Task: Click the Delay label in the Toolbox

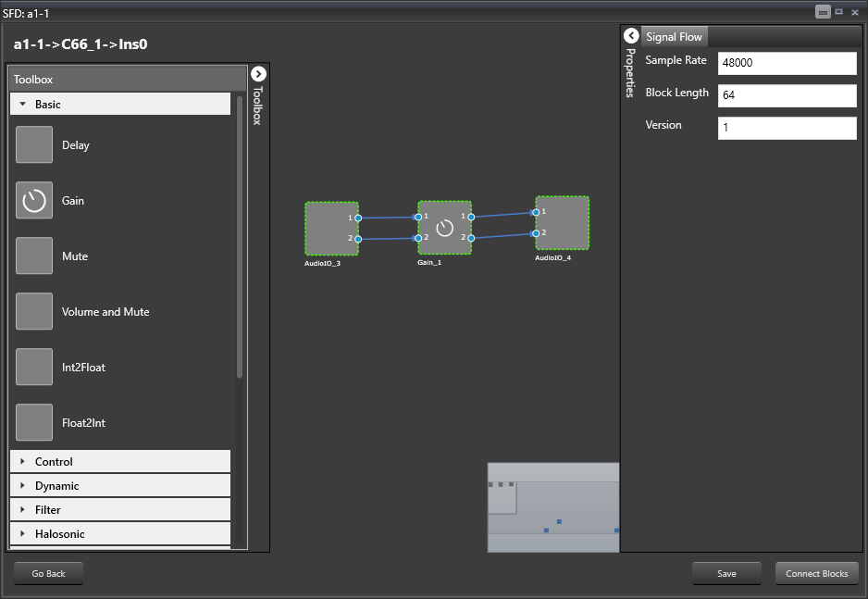Action: (x=76, y=145)
